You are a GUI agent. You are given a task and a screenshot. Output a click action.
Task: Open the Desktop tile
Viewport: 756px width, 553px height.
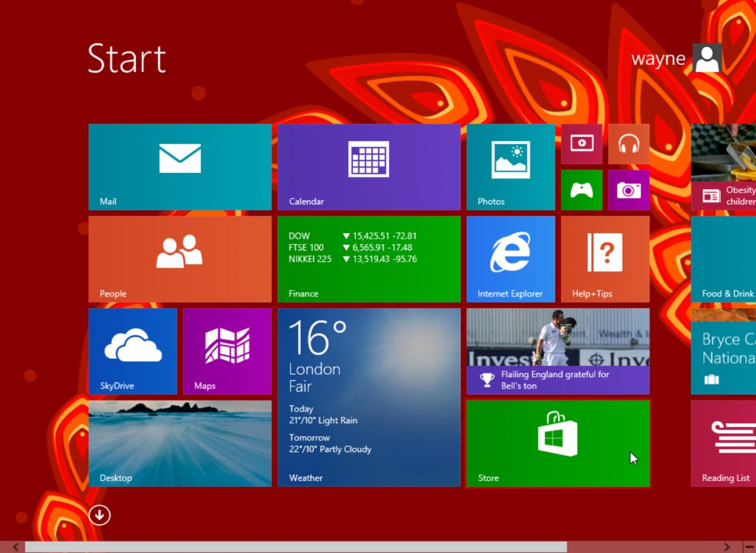tap(180, 443)
